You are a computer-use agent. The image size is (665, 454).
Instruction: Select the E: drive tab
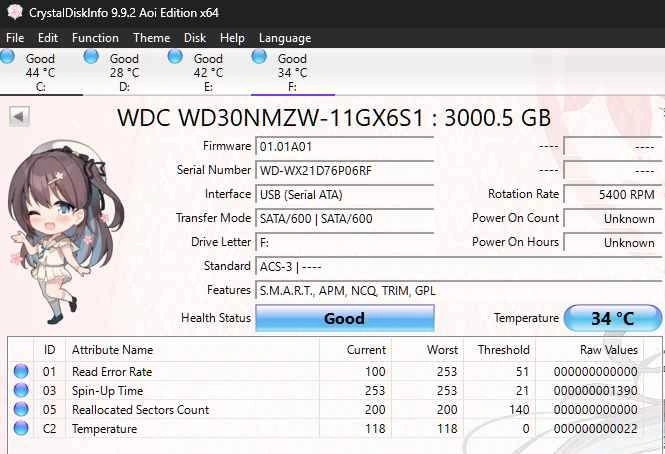coord(209,72)
